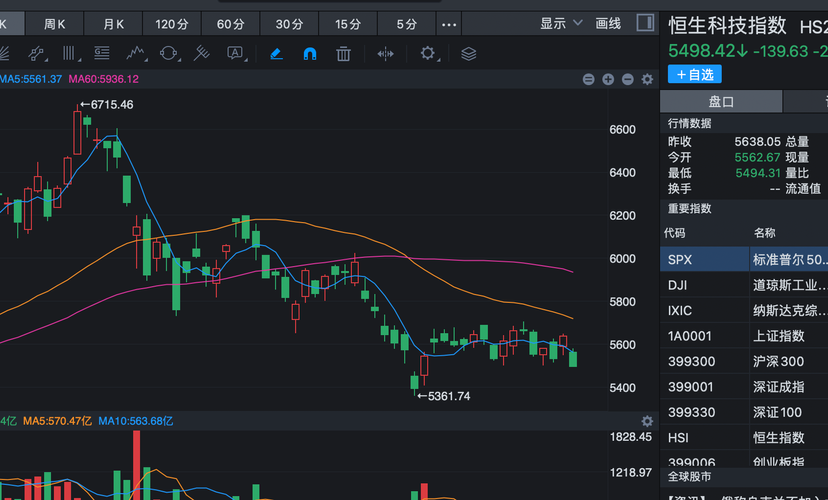828x500 pixels.
Task: Toggle the right sidebar panel layout
Action: pyautogui.click(x=645, y=23)
